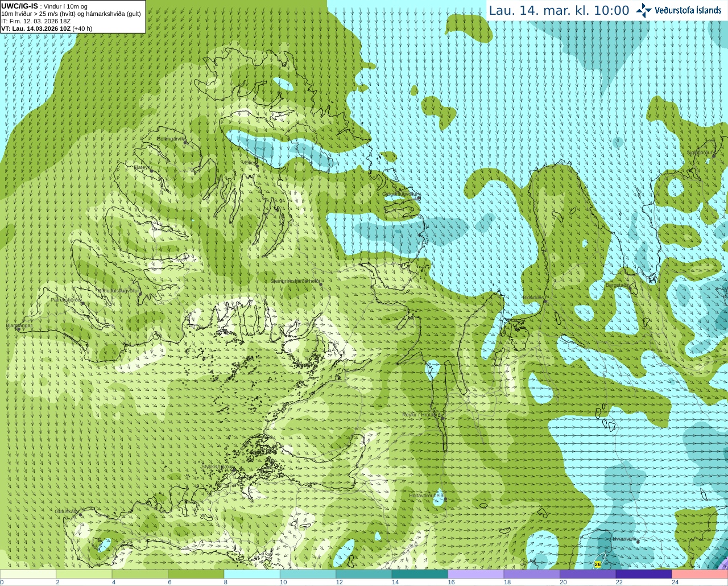Image resolution: width=728 pixels, height=586 pixels.
Task: Click the Blönduós station label
Action: tap(533, 298)
